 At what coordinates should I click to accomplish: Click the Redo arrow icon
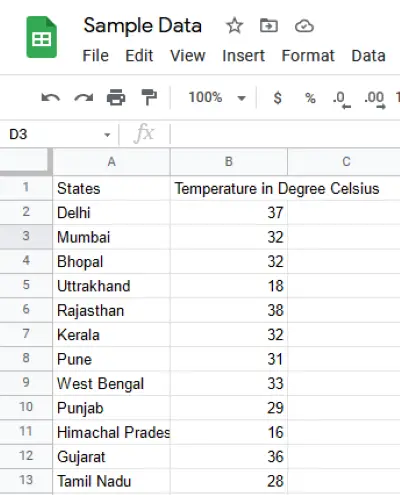(x=84, y=98)
